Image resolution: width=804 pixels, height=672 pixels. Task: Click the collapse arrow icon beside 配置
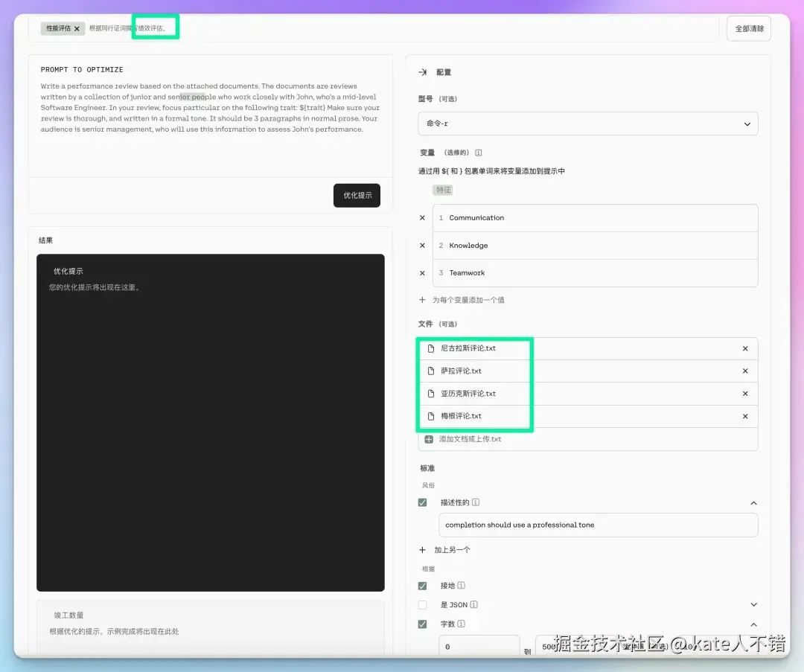[423, 72]
